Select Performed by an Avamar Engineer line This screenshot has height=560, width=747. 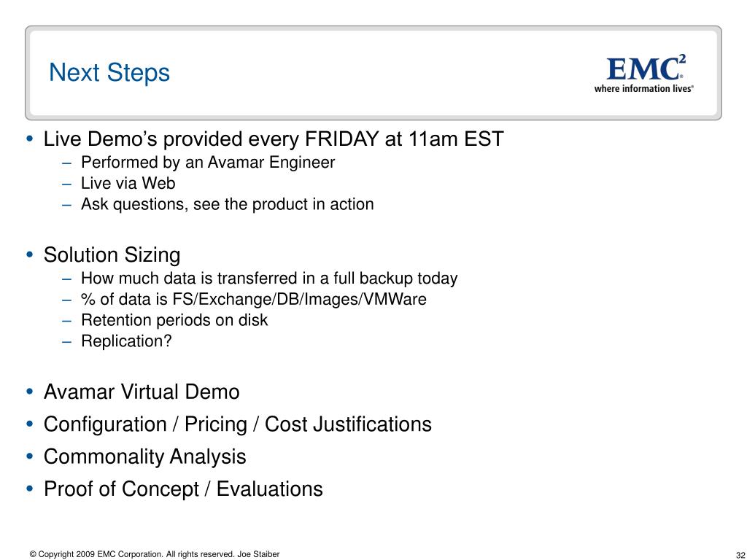(208, 163)
